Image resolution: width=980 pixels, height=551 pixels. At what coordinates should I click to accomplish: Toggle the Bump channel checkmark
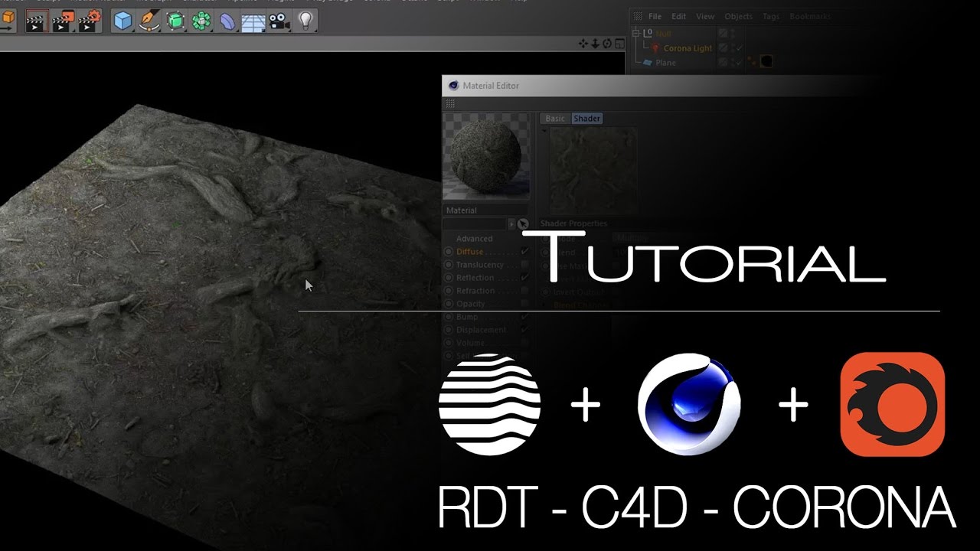[524, 317]
